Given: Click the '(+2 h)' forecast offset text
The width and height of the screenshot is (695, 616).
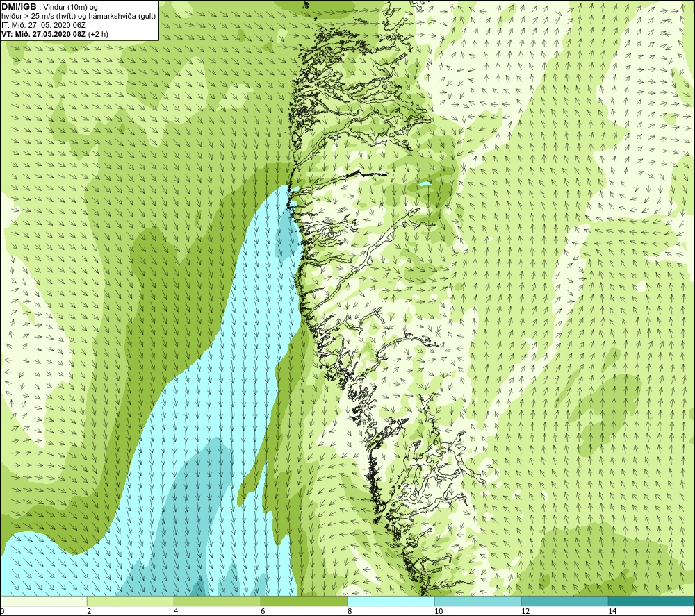Looking at the screenshot, I should tap(98, 34).
